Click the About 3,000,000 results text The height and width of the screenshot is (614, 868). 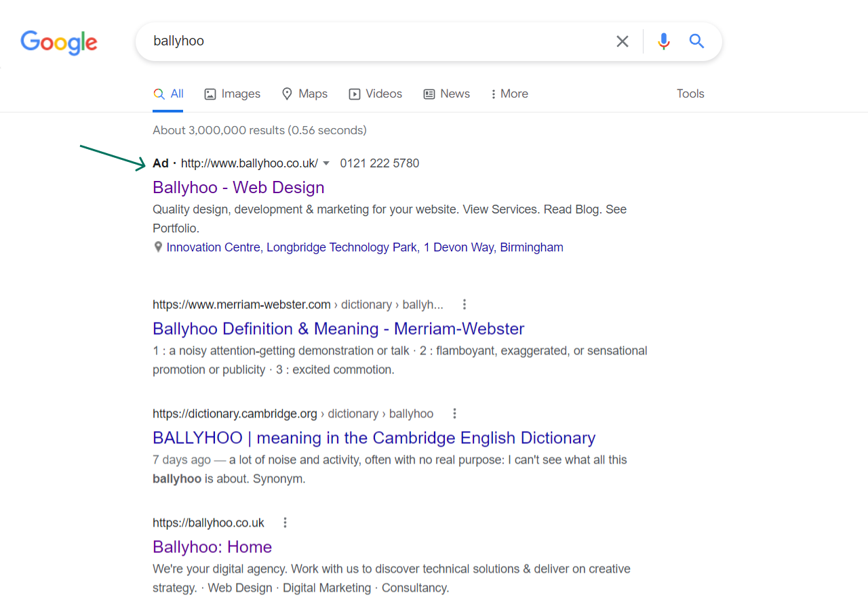tap(260, 130)
